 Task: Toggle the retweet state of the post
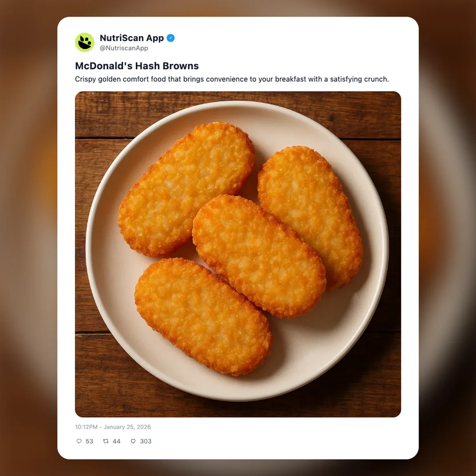[x=106, y=441]
